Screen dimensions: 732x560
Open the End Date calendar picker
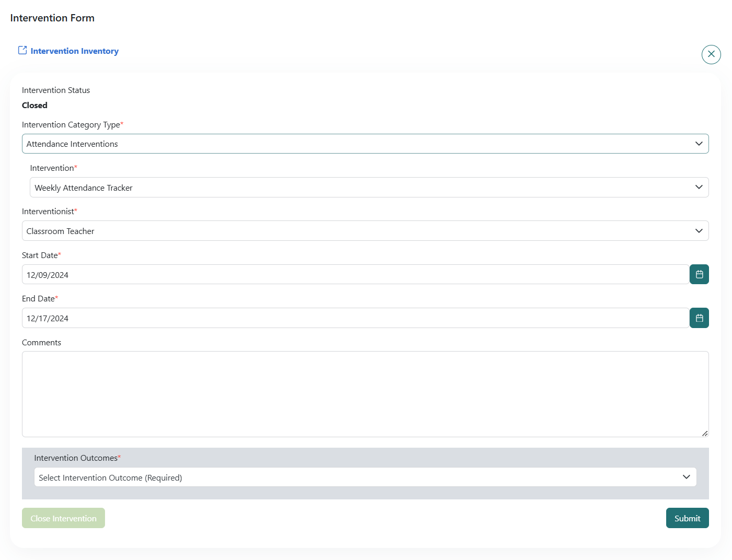699,318
